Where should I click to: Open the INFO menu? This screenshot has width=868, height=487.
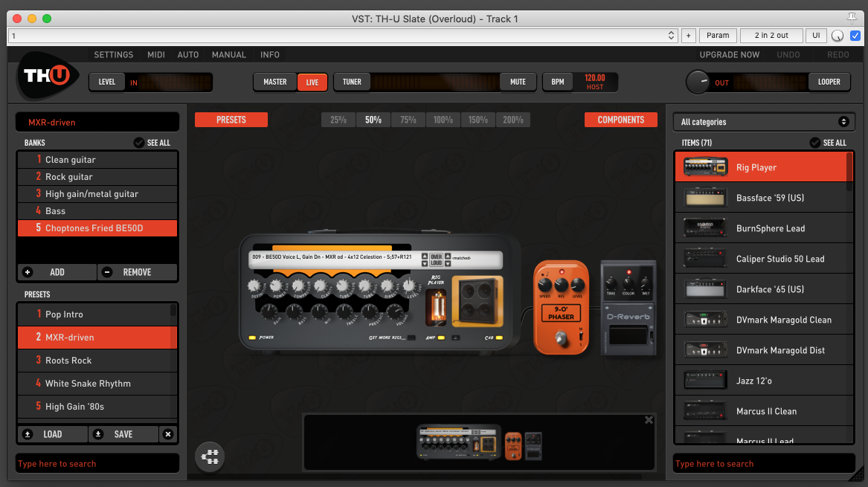tap(269, 55)
